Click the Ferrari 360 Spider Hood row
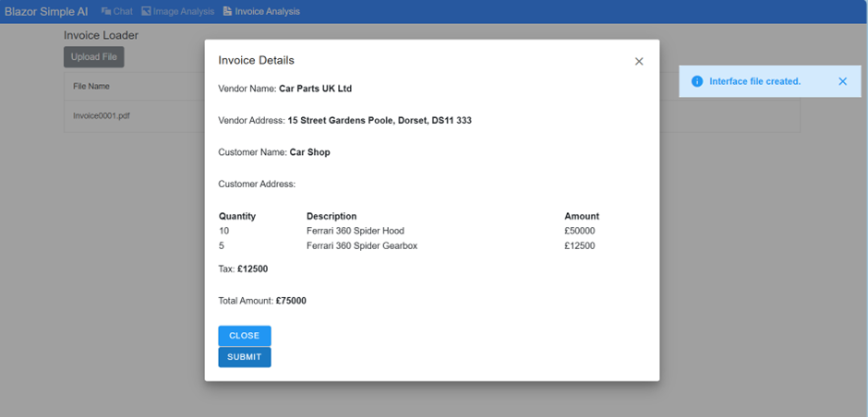 pos(356,231)
